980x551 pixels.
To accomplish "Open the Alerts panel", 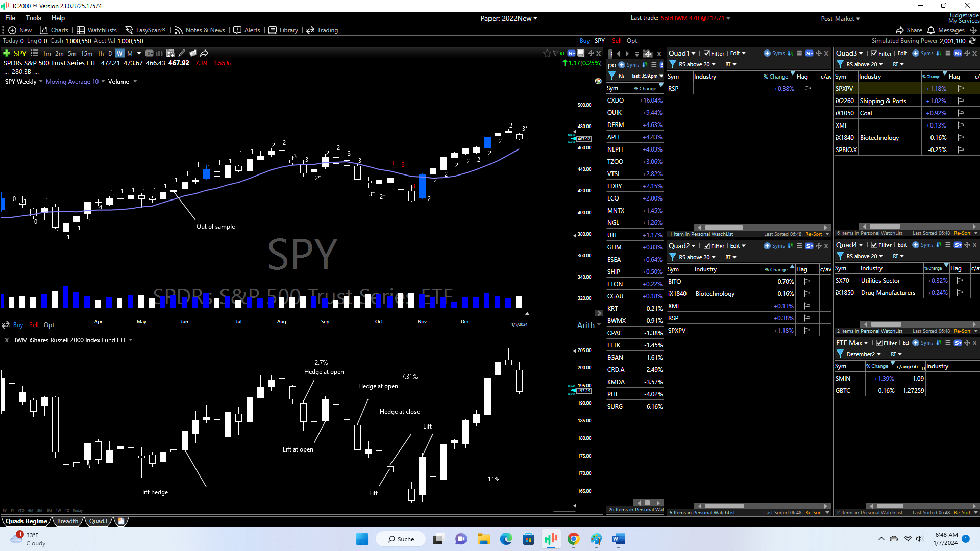I will click(x=247, y=30).
